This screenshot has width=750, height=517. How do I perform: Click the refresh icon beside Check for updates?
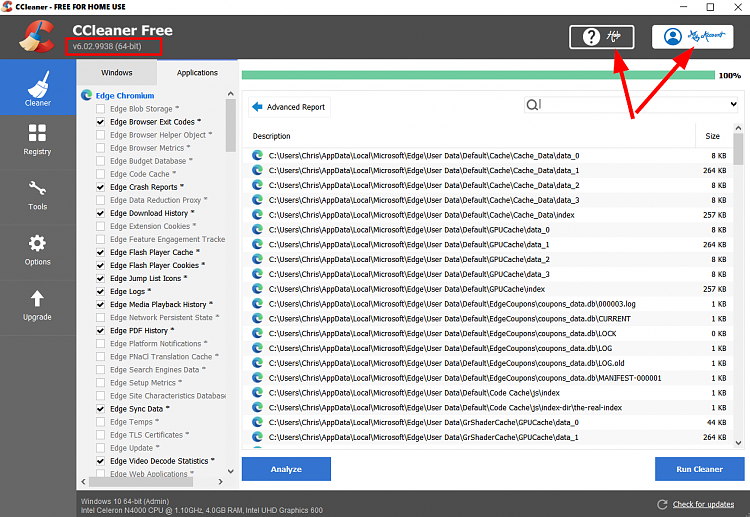pos(662,504)
